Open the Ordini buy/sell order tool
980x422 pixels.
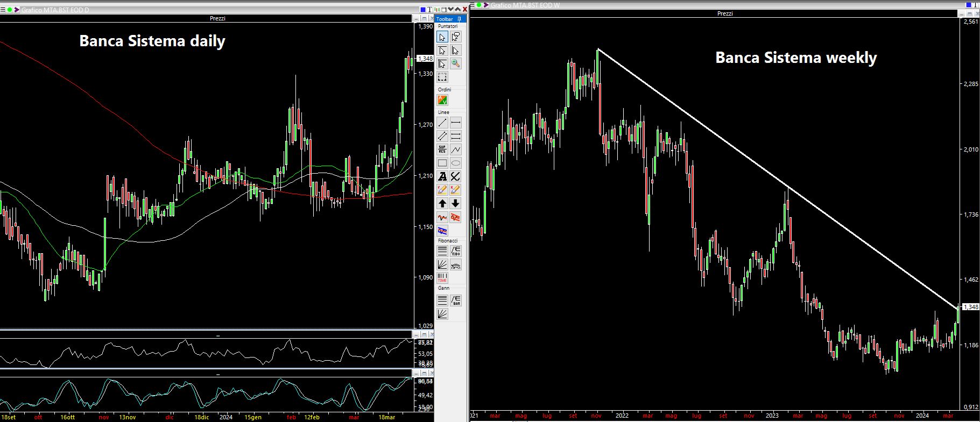(x=442, y=100)
